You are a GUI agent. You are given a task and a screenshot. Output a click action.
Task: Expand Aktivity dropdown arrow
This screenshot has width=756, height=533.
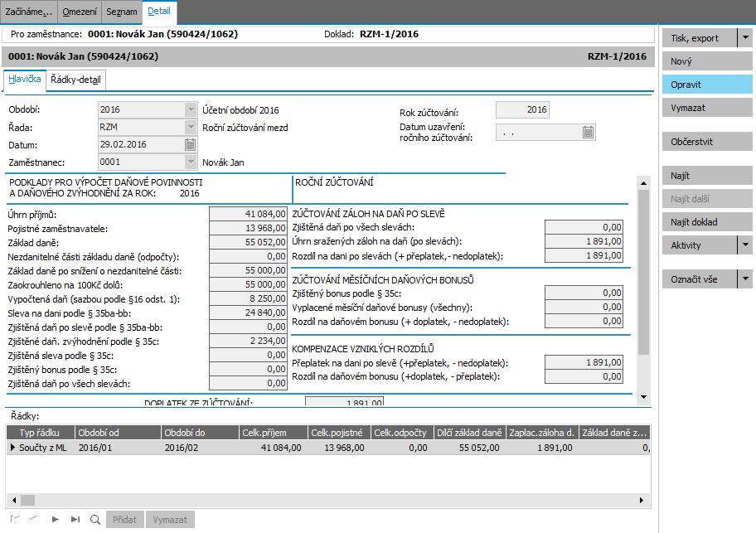click(745, 245)
